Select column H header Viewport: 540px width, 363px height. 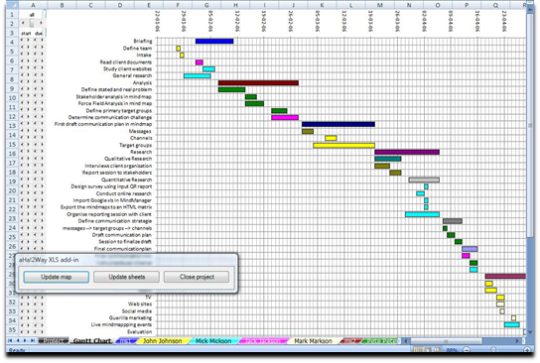click(235, 5)
